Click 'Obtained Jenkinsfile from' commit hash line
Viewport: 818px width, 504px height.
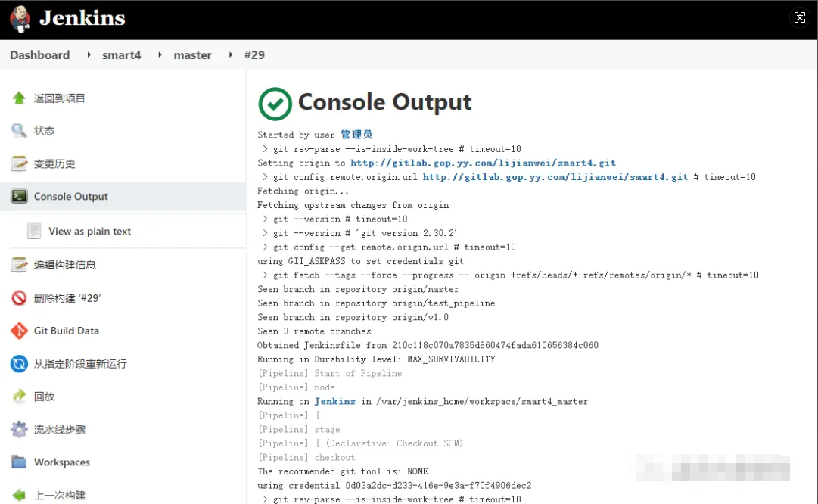click(x=428, y=345)
